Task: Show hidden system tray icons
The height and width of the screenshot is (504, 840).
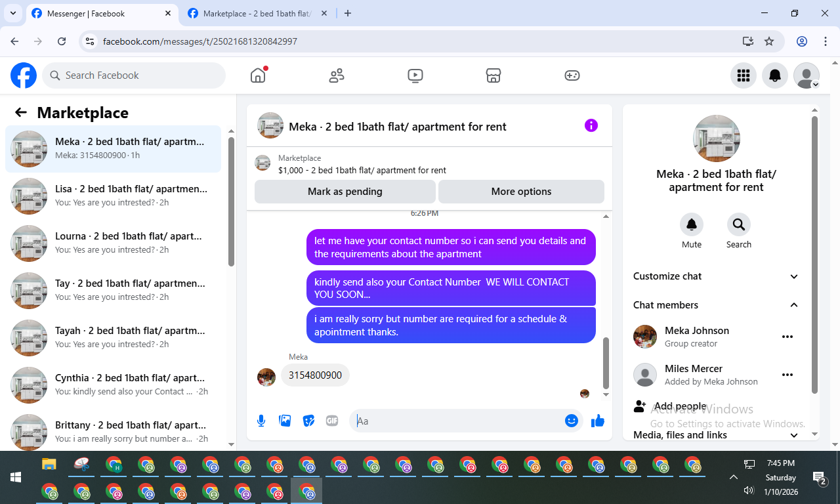Action: (x=734, y=477)
